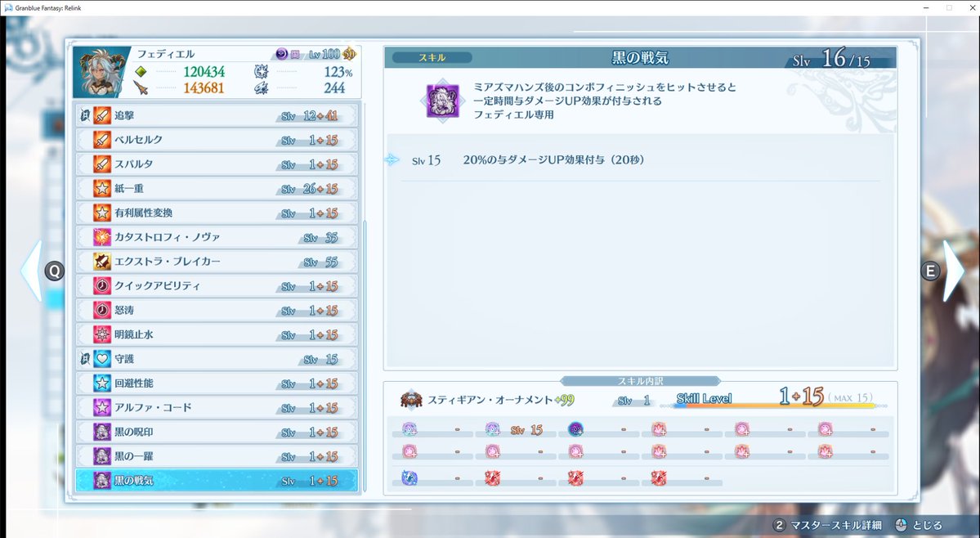
Task: Click the large 黒の戦気 skill detail icon
Action: (442, 101)
